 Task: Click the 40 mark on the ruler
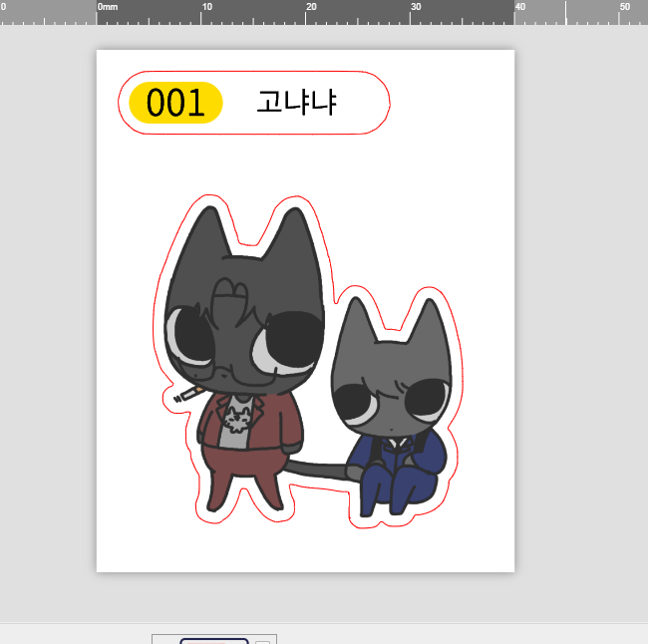point(519,7)
